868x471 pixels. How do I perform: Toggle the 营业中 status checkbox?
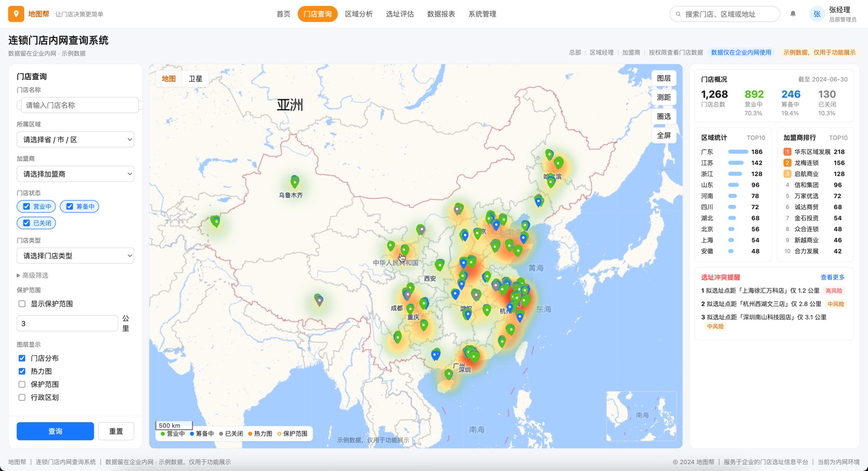(x=27, y=206)
